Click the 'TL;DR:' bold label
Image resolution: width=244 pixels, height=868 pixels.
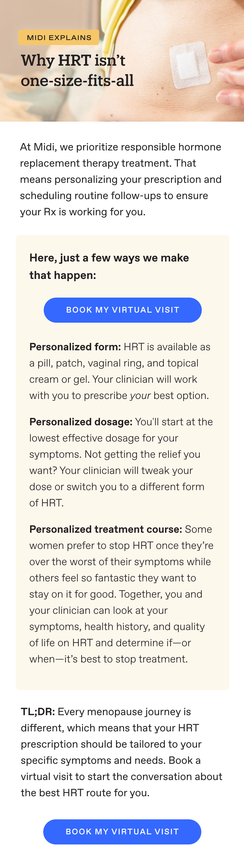click(x=38, y=712)
